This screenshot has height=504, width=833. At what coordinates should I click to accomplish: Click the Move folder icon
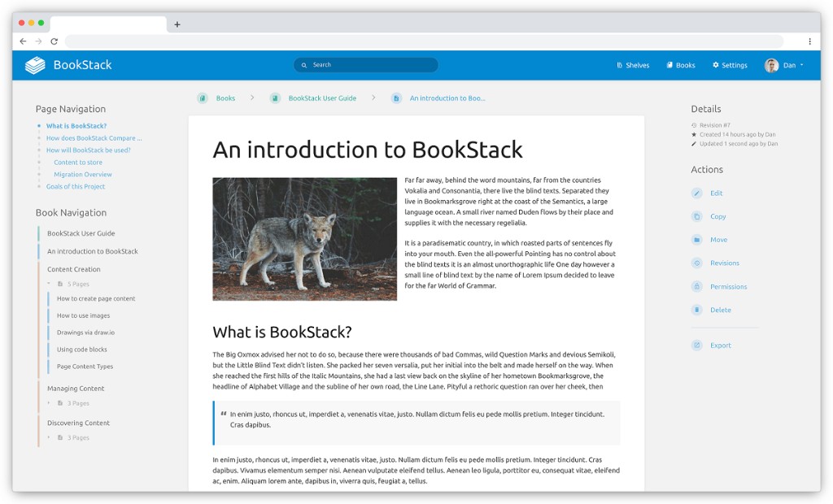(x=696, y=240)
